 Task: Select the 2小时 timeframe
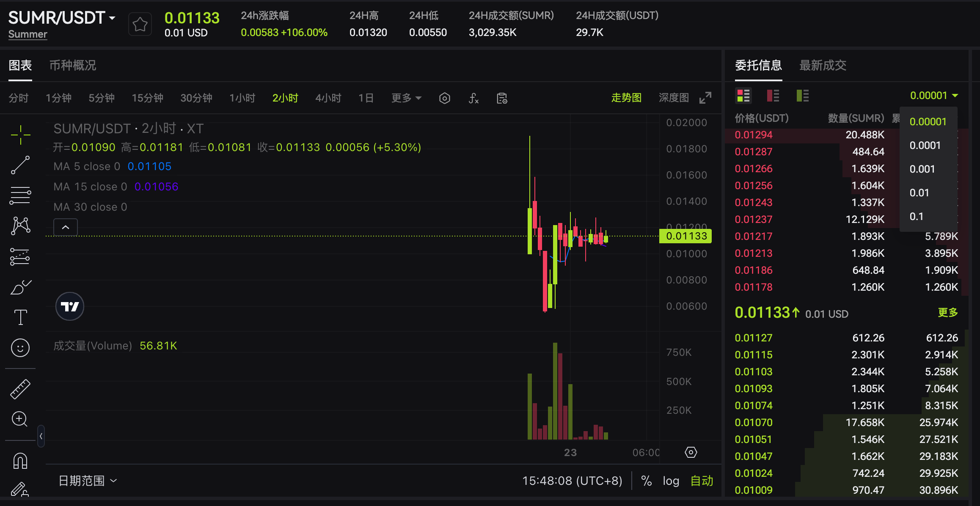pyautogui.click(x=285, y=98)
